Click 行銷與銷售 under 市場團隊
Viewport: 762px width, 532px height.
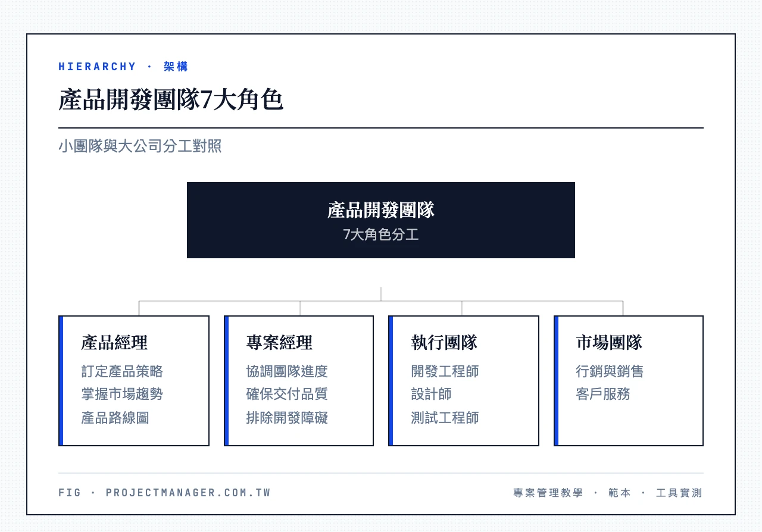(610, 371)
